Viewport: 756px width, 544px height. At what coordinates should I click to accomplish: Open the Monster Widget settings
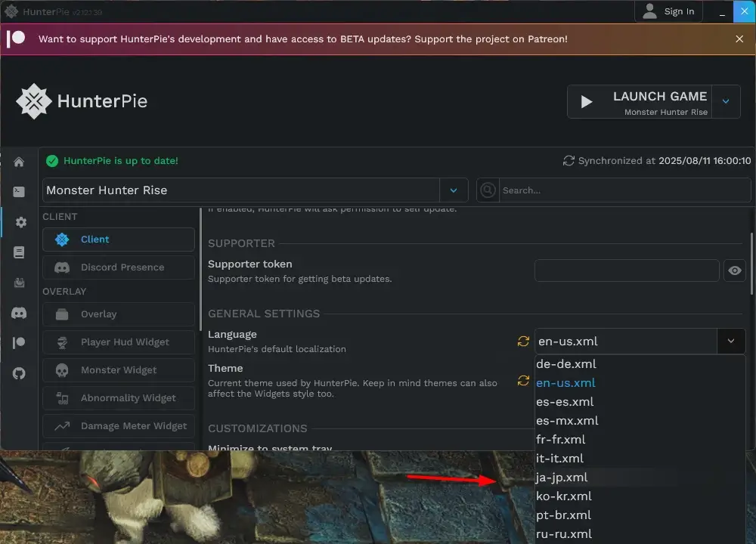[119, 370]
